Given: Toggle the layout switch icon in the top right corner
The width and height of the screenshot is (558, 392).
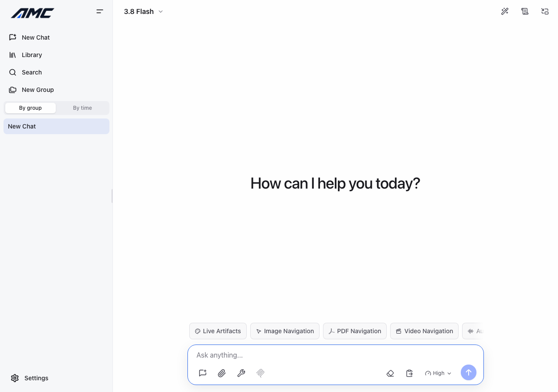Looking at the screenshot, I should point(545,11).
